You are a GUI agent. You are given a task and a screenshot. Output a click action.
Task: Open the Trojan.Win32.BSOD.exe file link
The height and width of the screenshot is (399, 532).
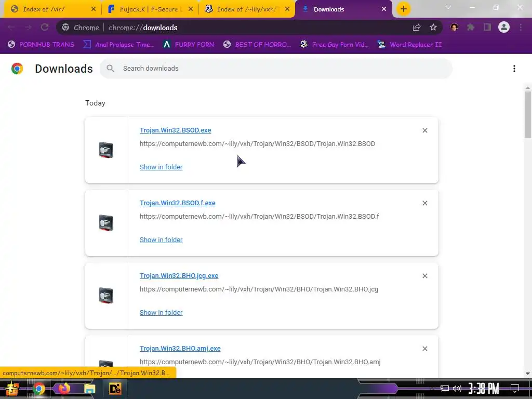pos(176,130)
